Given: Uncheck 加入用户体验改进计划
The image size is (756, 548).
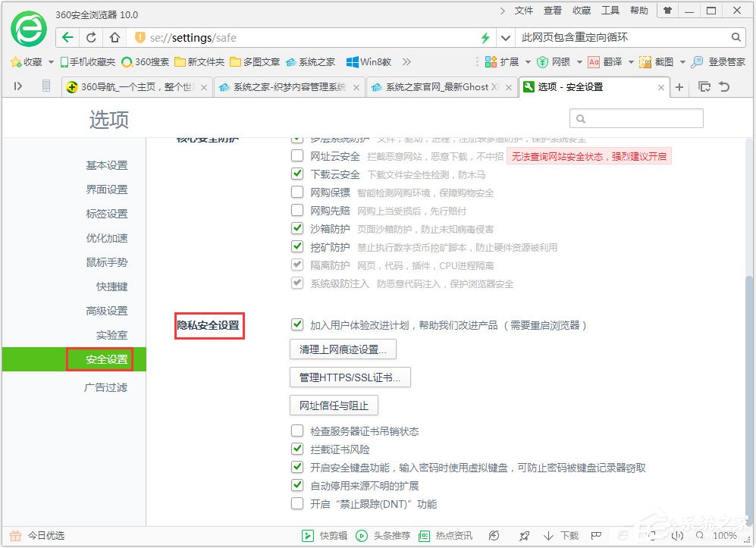Looking at the screenshot, I should click(x=297, y=324).
